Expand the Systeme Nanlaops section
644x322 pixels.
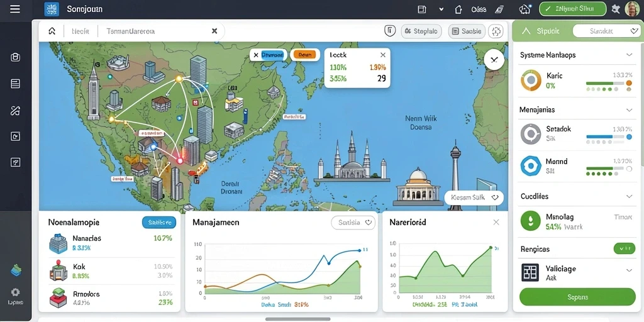coord(629,55)
